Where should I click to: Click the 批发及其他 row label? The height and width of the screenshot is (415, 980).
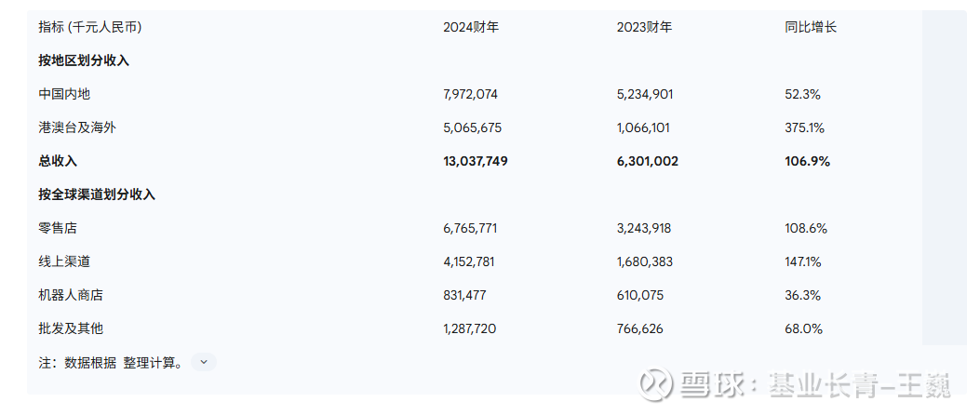[x=71, y=328]
